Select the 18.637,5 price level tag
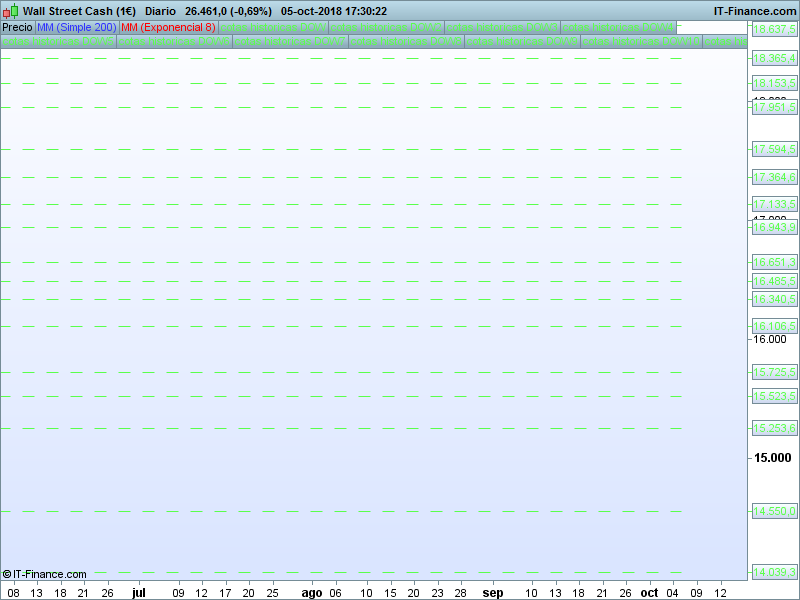The width and height of the screenshot is (800, 600). click(x=774, y=30)
